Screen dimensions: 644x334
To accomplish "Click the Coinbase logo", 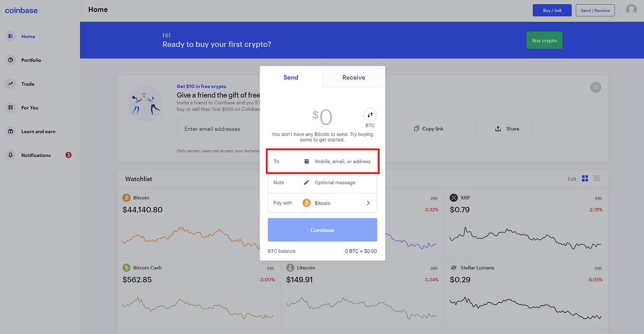I will click(21, 10).
